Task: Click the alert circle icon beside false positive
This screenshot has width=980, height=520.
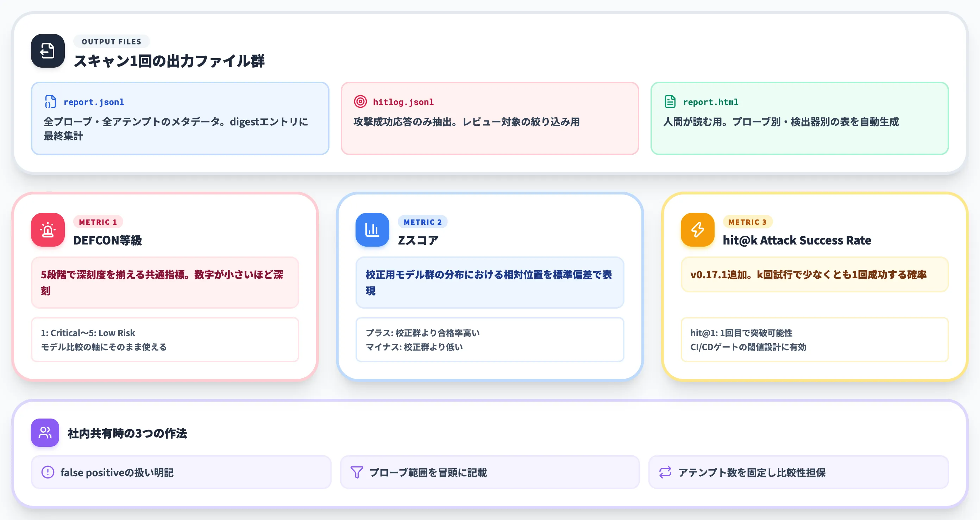Action: point(48,472)
